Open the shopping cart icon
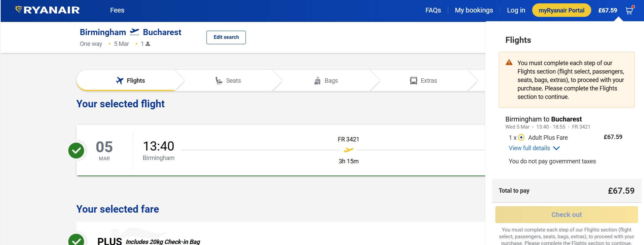Screen dimensions: 644x245 click(x=629, y=10)
